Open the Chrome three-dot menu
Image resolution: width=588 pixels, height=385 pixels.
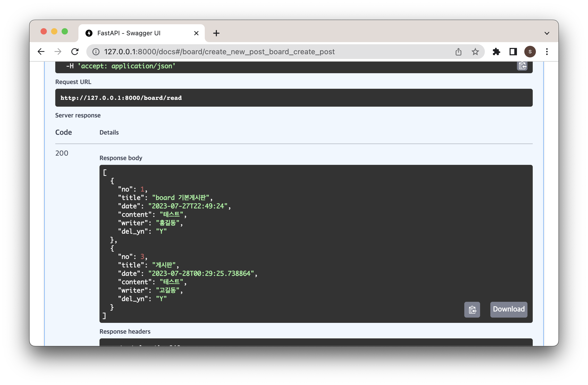tap(547, 52)
